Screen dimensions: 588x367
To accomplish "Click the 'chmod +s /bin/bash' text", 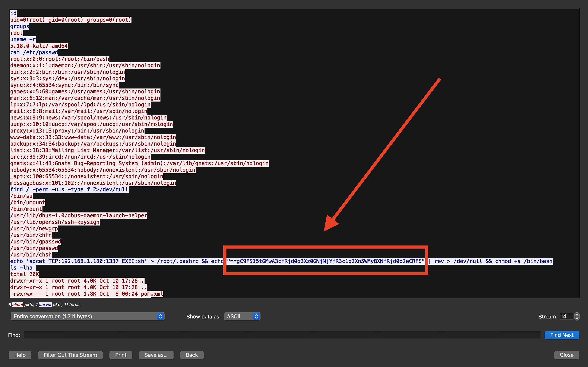I will tap(524, 261).
